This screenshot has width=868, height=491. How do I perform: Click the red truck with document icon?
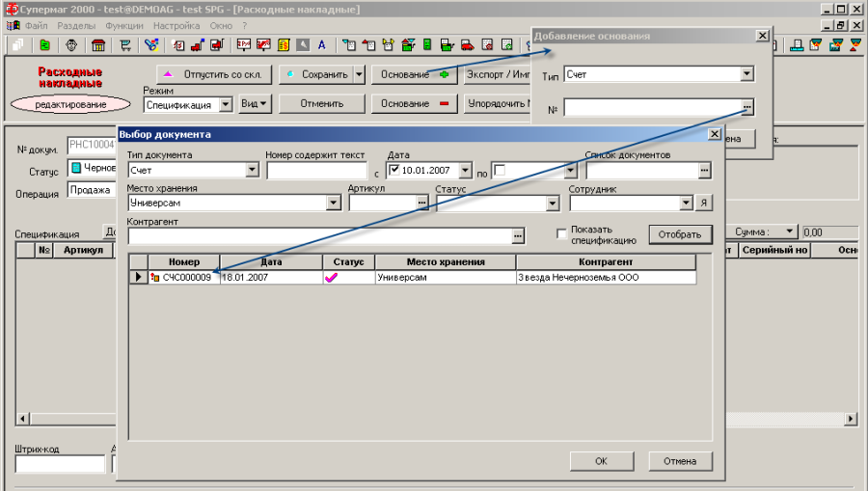tap(216, 44)
